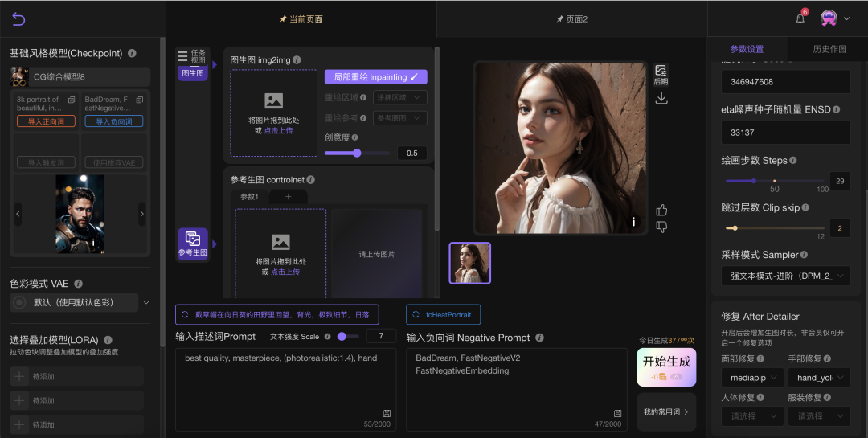Image resolution: width=868 pixels, height=438 pixels.
Task: Open the 任务视图 task view menu icon
Action: point(182,56)
